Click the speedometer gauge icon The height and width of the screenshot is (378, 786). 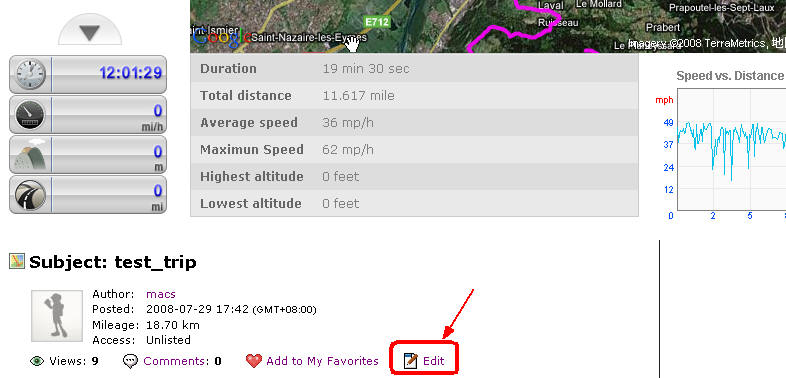31,114
